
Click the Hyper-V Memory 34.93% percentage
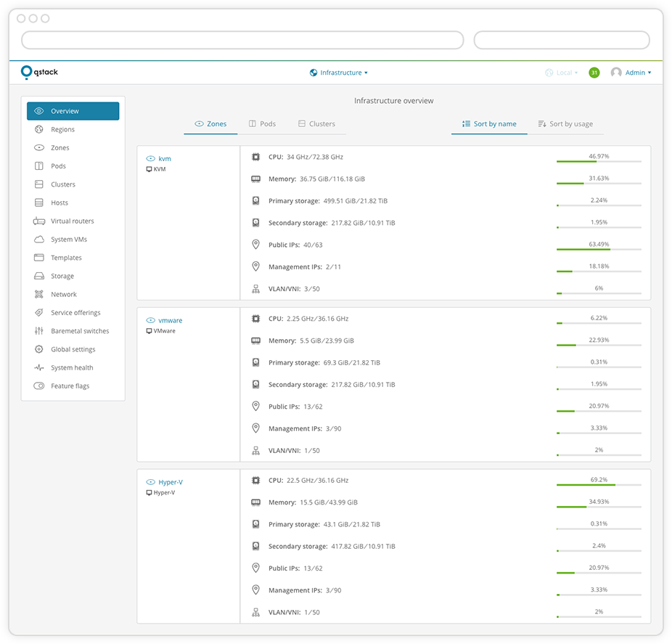(x=599, y=502)
